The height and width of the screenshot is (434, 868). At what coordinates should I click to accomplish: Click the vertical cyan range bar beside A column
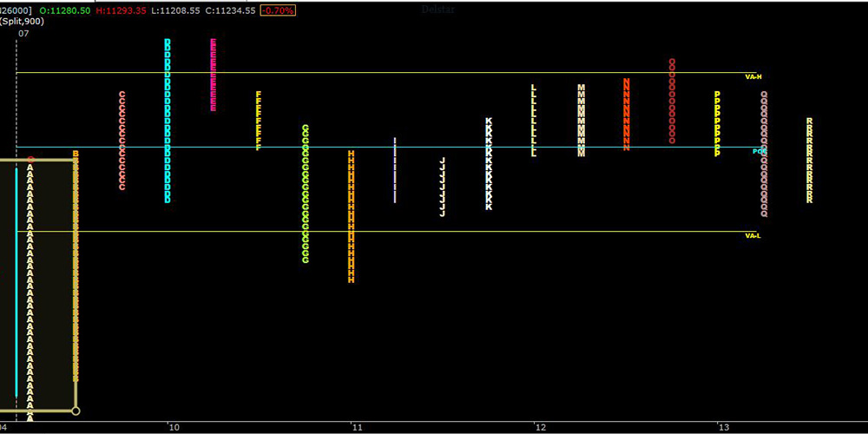[16, 283]
